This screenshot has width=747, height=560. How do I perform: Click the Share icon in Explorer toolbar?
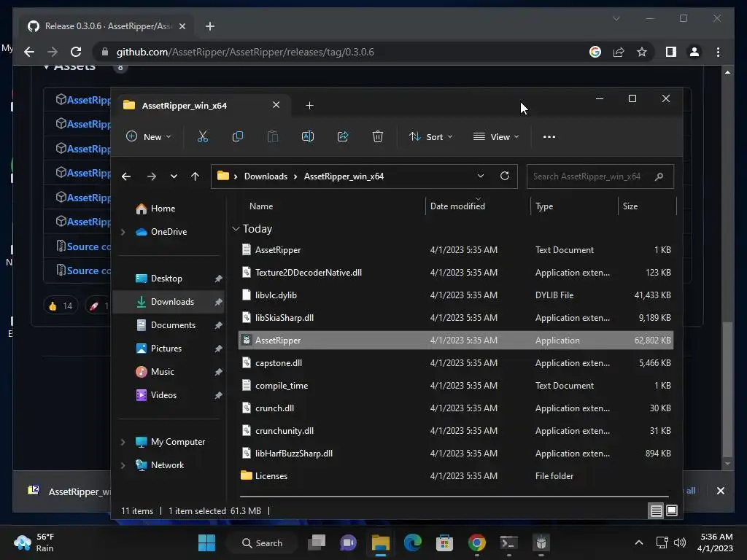pyautogui.click(x=343, y=136)
